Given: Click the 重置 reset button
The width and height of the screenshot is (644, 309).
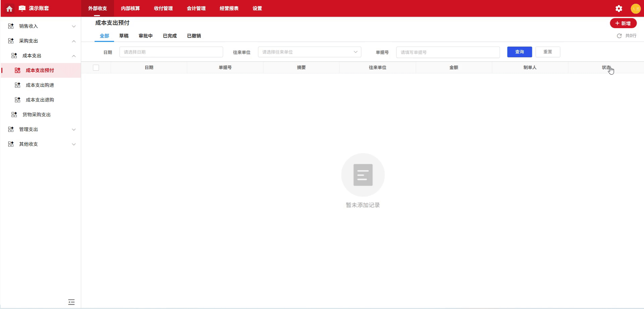Looking at the screenshot, I should pos(548,52).
